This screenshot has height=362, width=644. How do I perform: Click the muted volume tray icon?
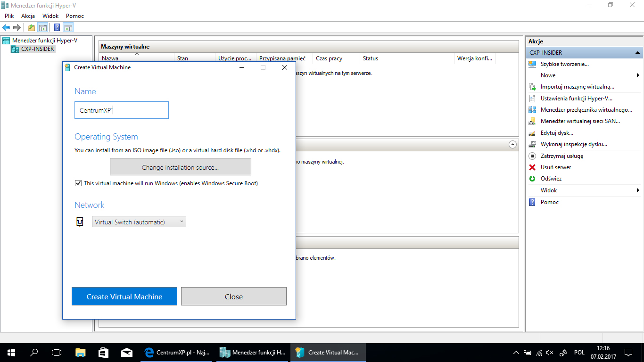pyautogui.click(x=550, y=352)
